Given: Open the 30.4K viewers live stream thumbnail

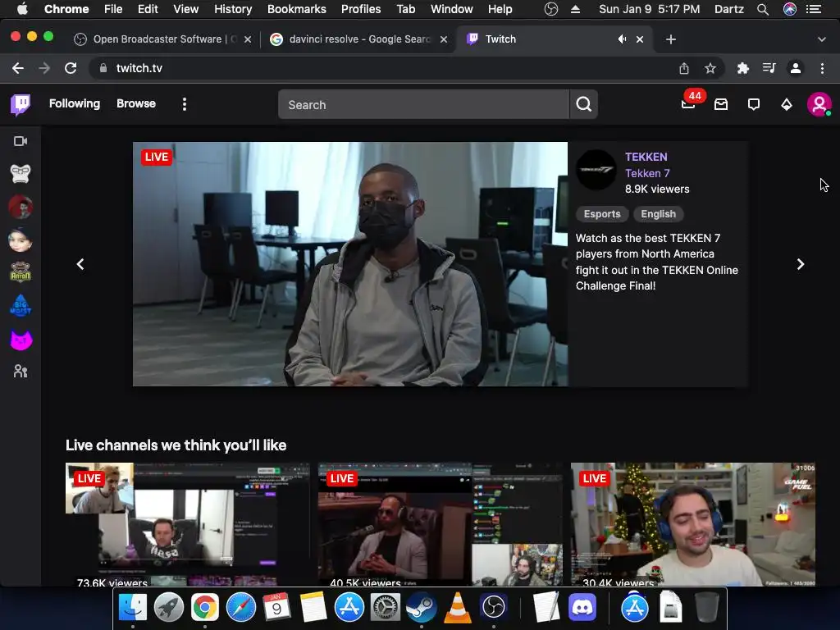Looking at the screenshot, I should pos(693,524).
